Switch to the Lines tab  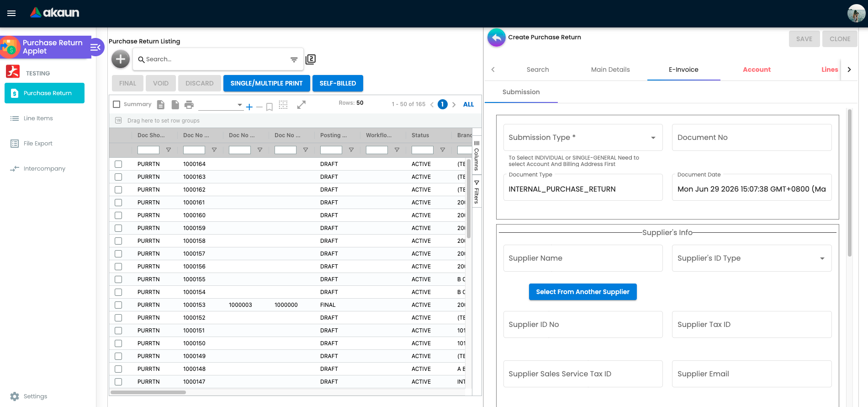point(829,70)
